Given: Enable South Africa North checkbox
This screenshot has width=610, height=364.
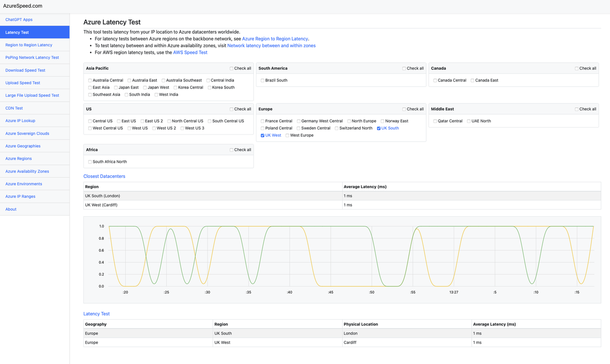Looking at the screenshot, I should pos(90,162).
